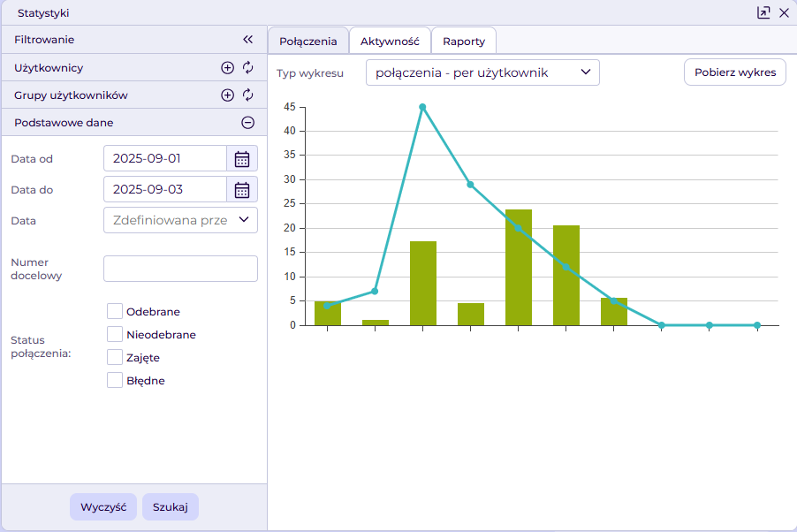Pop out the Statystyki window
This screenshot has height=532, width=797.
[763, 12]
